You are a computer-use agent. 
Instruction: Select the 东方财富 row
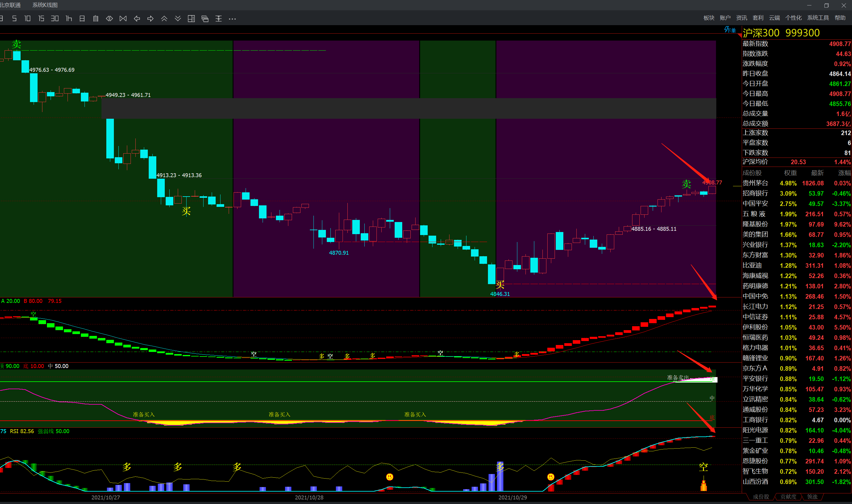(x=797, y=255)
